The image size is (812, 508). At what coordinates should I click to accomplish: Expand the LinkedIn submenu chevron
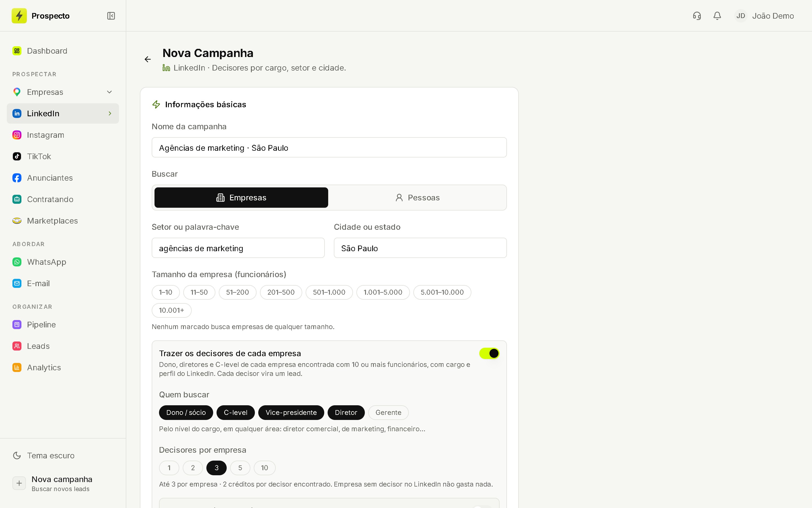pos(110,113)
